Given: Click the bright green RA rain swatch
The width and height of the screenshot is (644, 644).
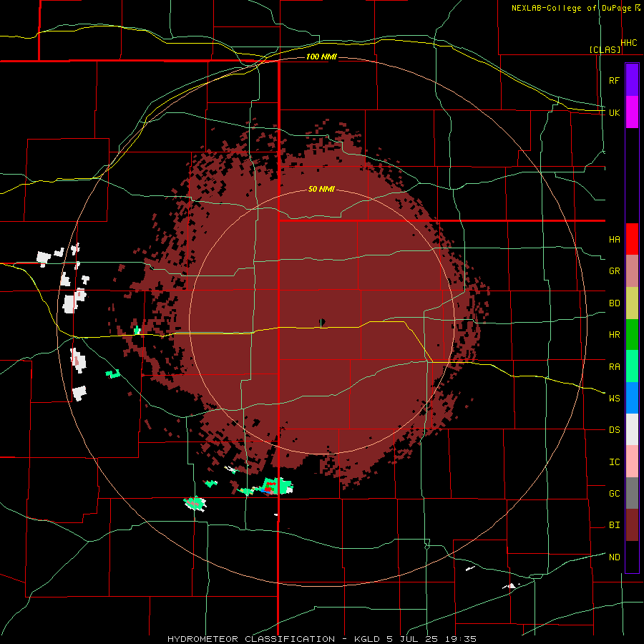Looking at the screenshot, I should tap(632, 366).
